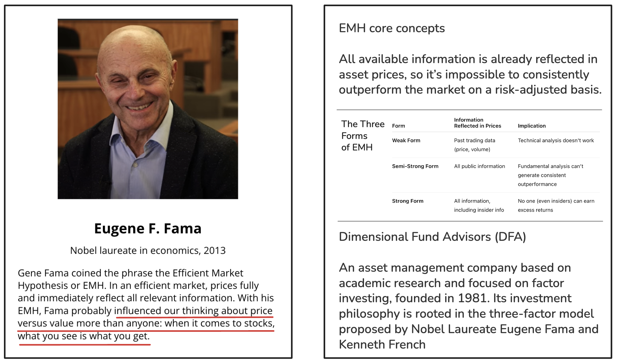Click the 'Information Reflected in Prices' column header
This screenshot has height=364, width=617.
click(x=477, y=123)
